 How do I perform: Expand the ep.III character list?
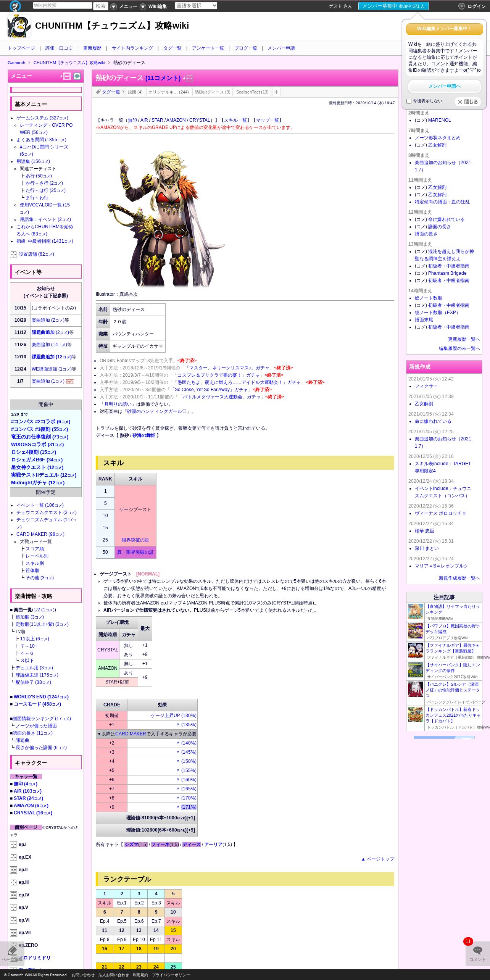pyautogui.click(x=13, y=883)
